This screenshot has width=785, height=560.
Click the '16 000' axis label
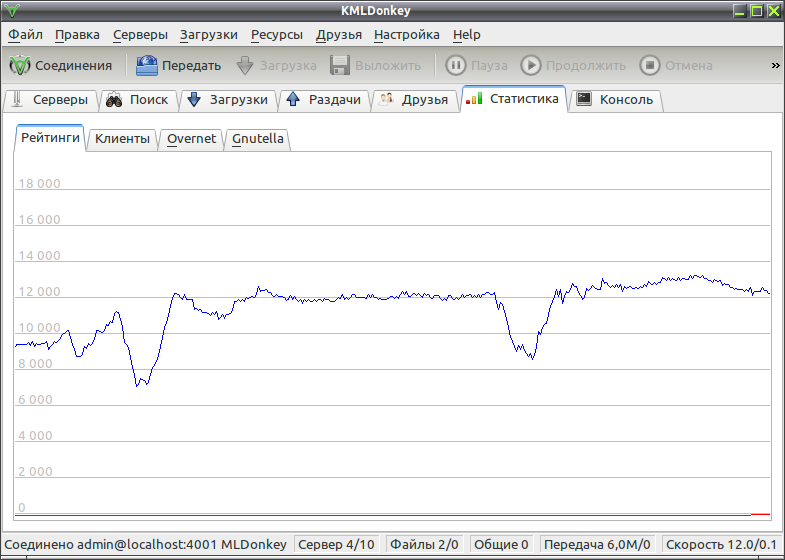coord(39,220)
